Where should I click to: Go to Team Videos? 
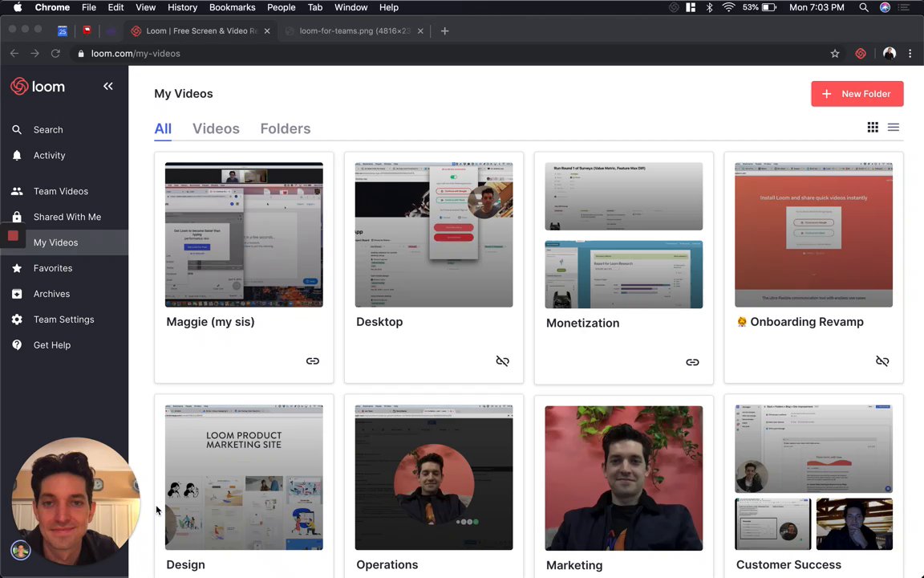coord(60,191)
